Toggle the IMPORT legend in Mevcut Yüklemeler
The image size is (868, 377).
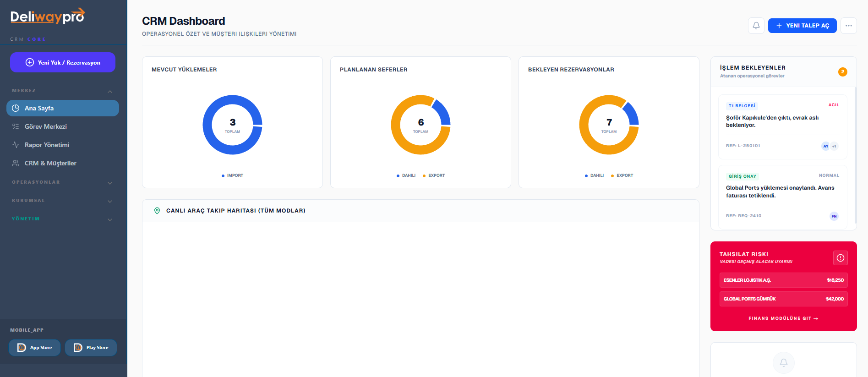click(232, 175)
